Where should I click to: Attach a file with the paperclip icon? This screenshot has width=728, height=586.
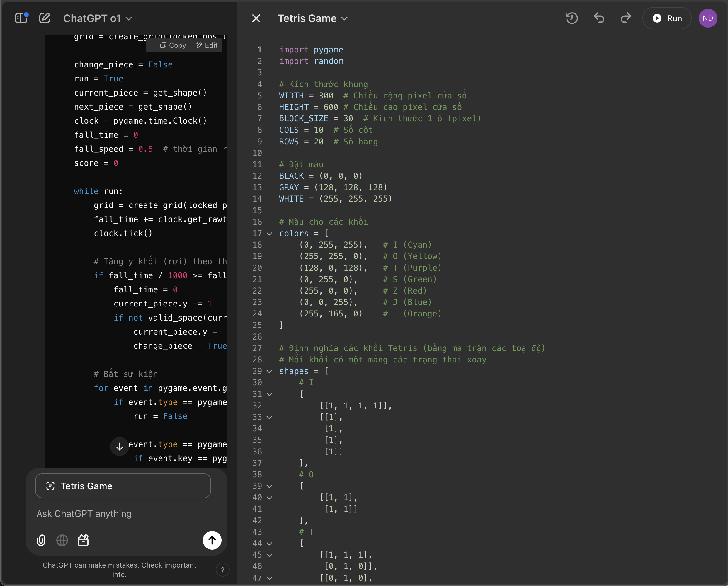[x=41, y=540]
